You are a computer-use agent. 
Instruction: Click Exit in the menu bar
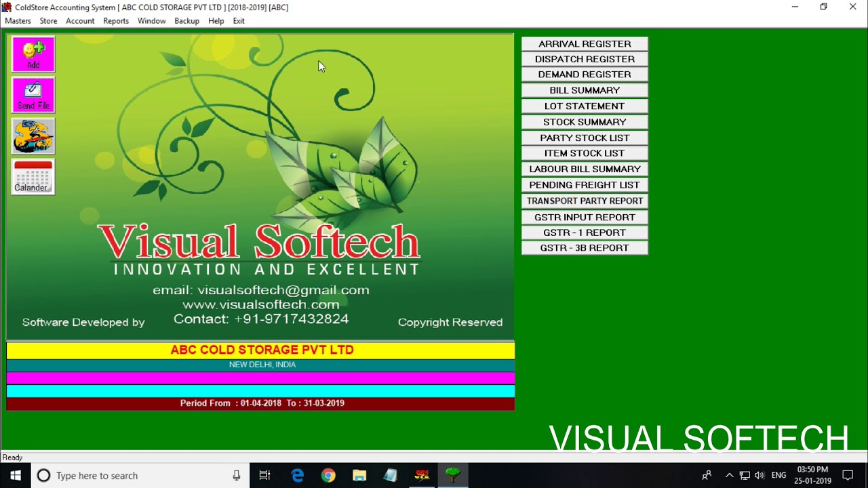click(x=239, y=21)
